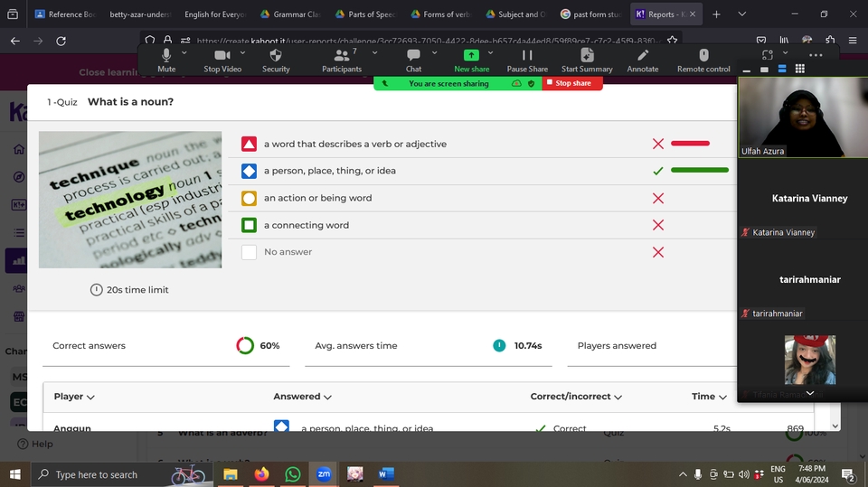868x487 pixels.
Task: Open the Zoom Chat panel
Action: pyautogui.click(x=413, y=61)
